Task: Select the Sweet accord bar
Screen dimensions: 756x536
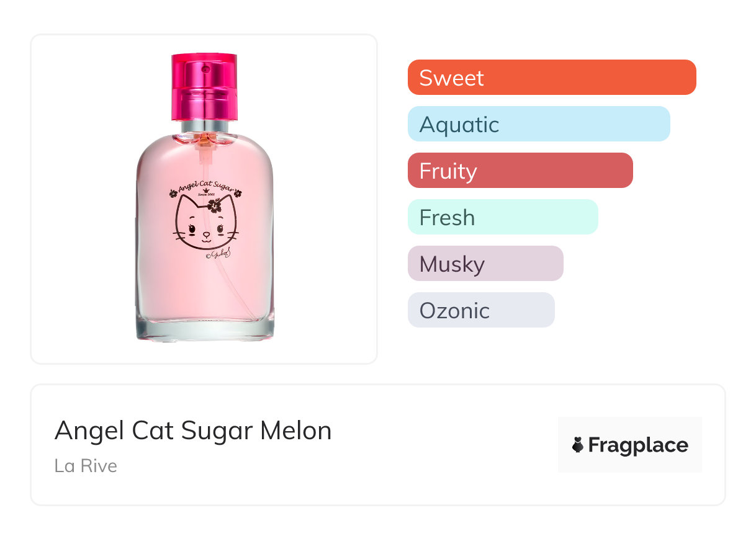Action: 551,78
